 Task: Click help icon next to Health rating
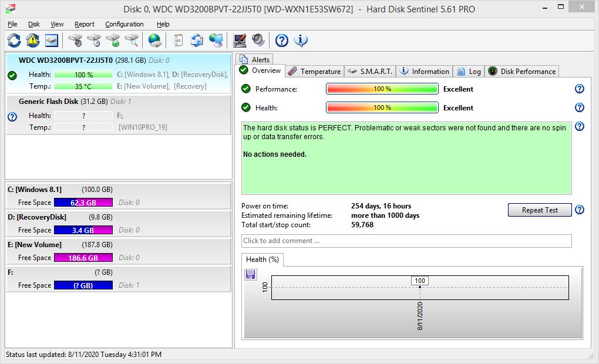click(580, 107)
